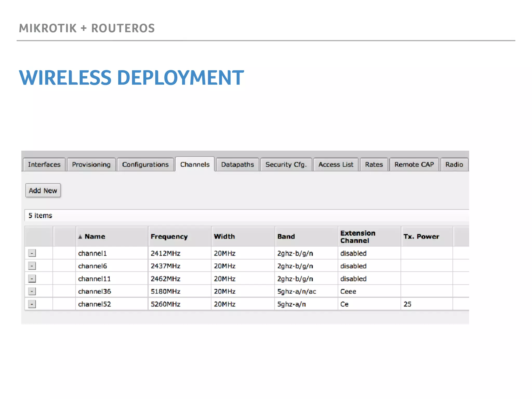Sort by Extension Channel column header

(x=369, y=236)
